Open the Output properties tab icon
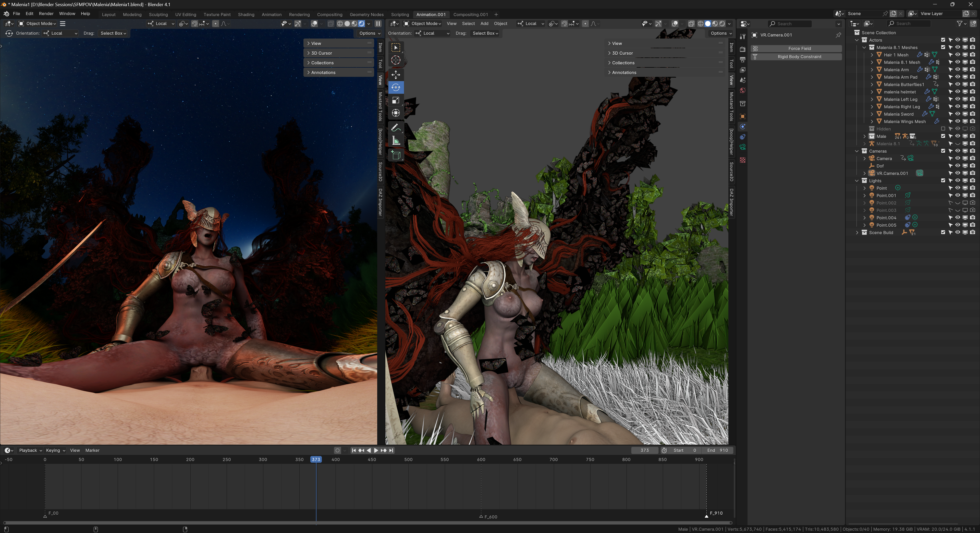This screenshot has width=980, height=533. [x=743, y=60]
